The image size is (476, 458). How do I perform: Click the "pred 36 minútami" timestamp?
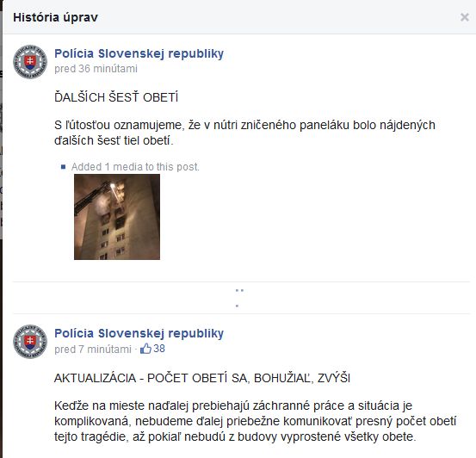(x=96, y=69)
